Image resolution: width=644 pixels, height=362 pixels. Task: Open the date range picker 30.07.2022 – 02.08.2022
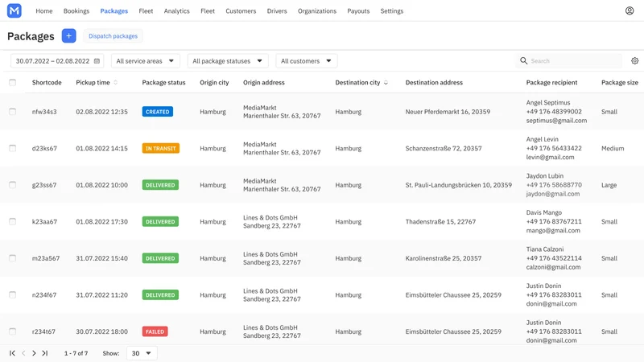[57, 61]
